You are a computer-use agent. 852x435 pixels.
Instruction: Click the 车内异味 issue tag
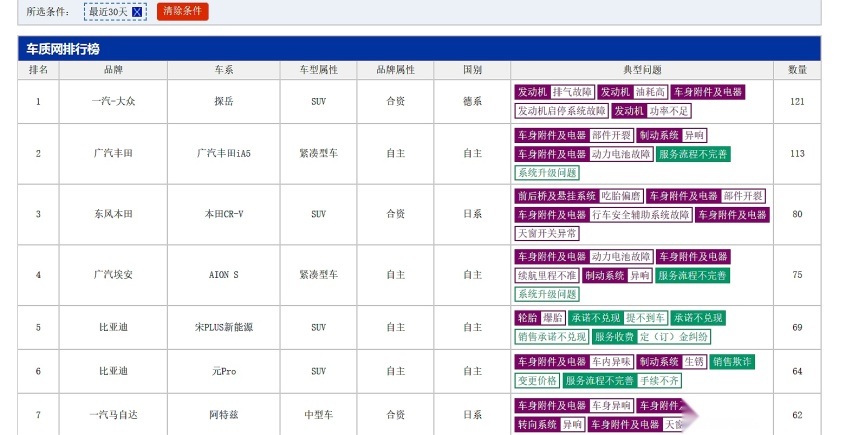(611, 362)
